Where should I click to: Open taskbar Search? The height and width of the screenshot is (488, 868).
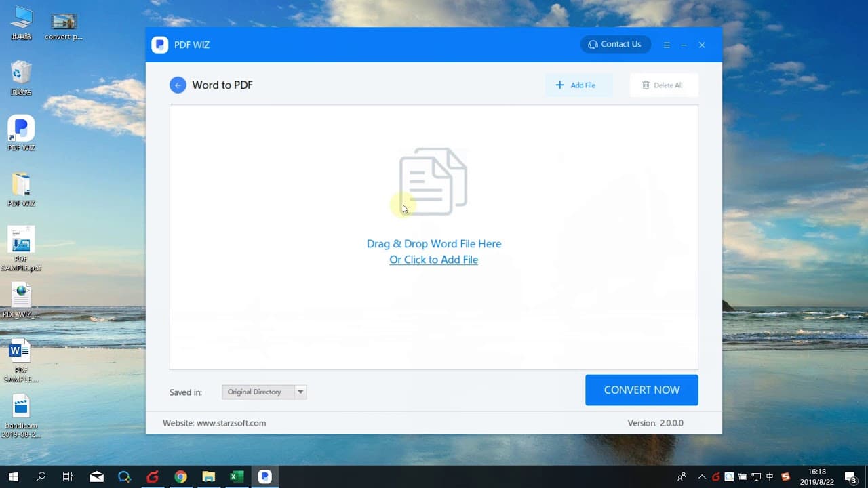[41, 476]
